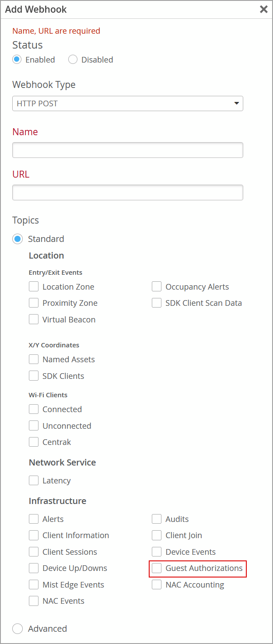Check the NAC Events checkbox

[x=34, y=601]
